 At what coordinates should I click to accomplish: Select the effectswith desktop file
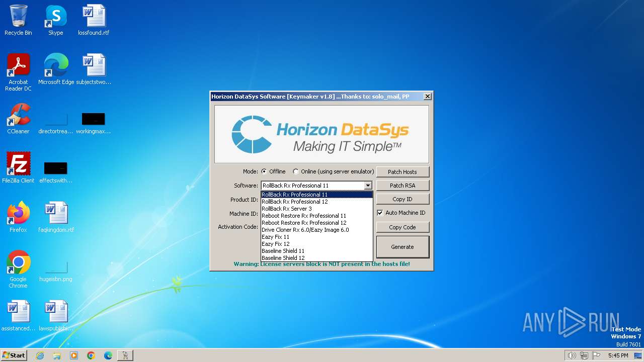click(x=56, y=172)
